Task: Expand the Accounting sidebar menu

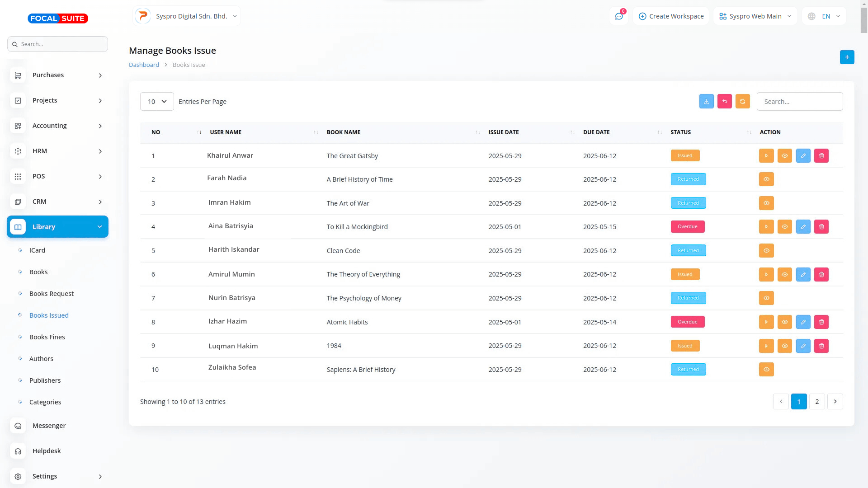Action: 57,126
